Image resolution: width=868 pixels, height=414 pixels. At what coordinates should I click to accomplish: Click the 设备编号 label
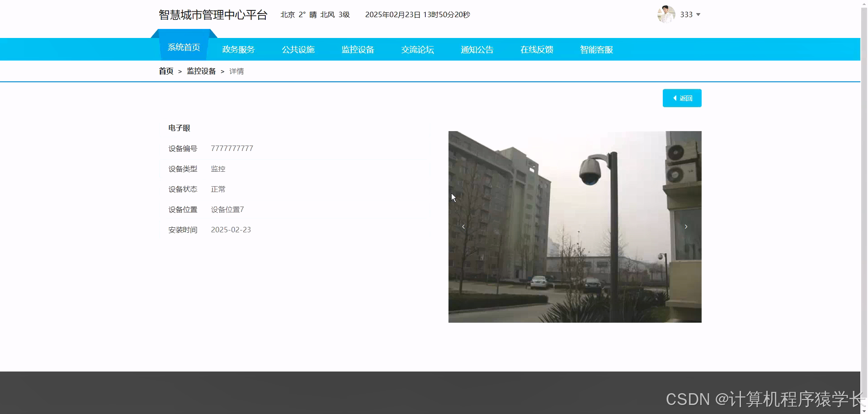click(x=183, y=148)
